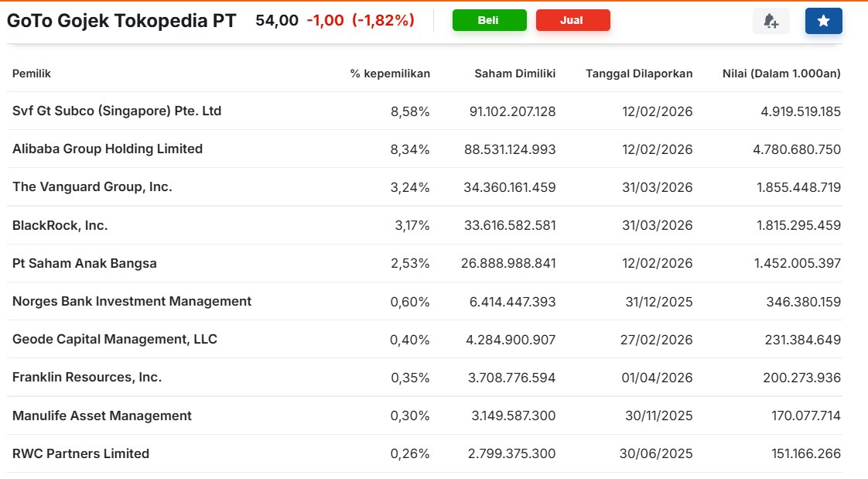Click the Saham Dimiliki column header
Image resolution: width=868 pixels, height=479 pixels.
[x=514, y=74]
